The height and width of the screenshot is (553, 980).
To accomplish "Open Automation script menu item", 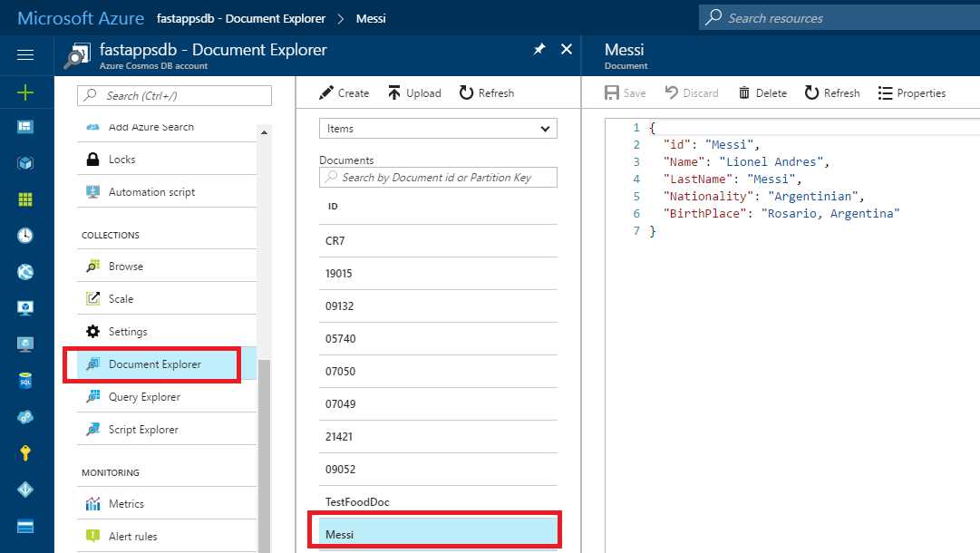I will [x=167, y=192].
